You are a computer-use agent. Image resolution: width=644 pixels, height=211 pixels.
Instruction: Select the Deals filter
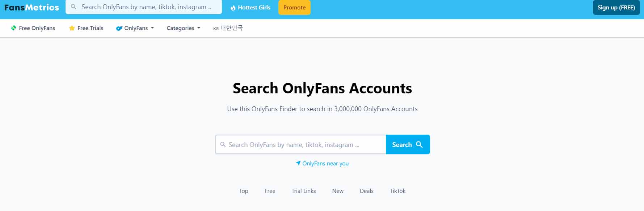tap(366, 191)
